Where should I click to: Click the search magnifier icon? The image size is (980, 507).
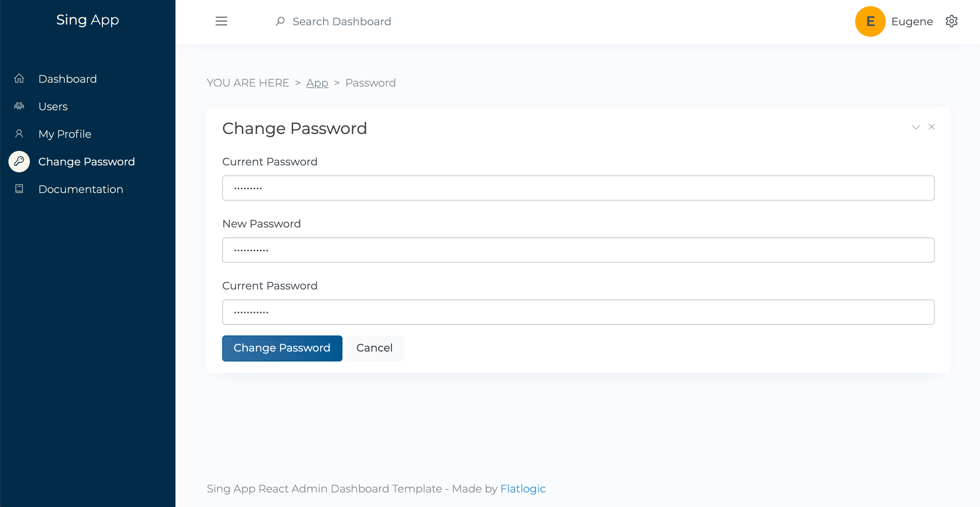280,21
